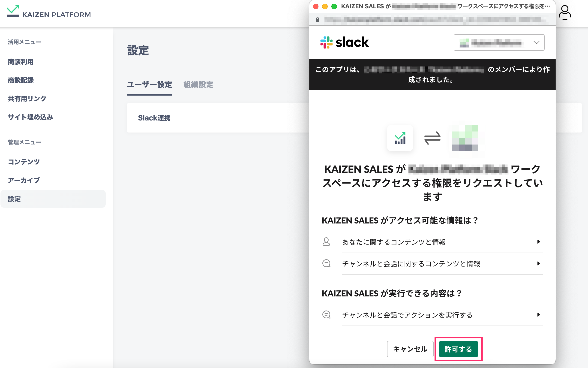Click the 許可する button
This screenshot has height=368, width=588.
(458, 349)
